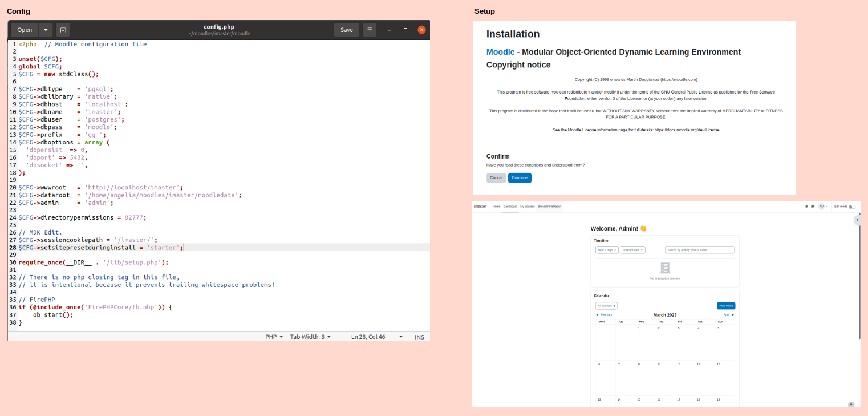
Task: Click the require_once line 30
Action: pos(94,262)
